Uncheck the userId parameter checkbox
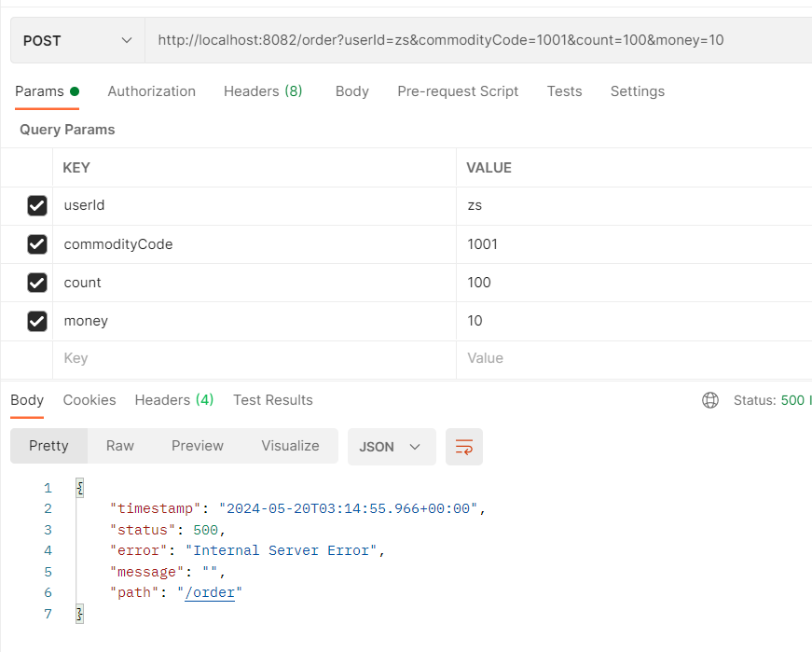Image resolution: width=812 pixels, height=652 pixels. pyautogui.click(x=37, y=206)
